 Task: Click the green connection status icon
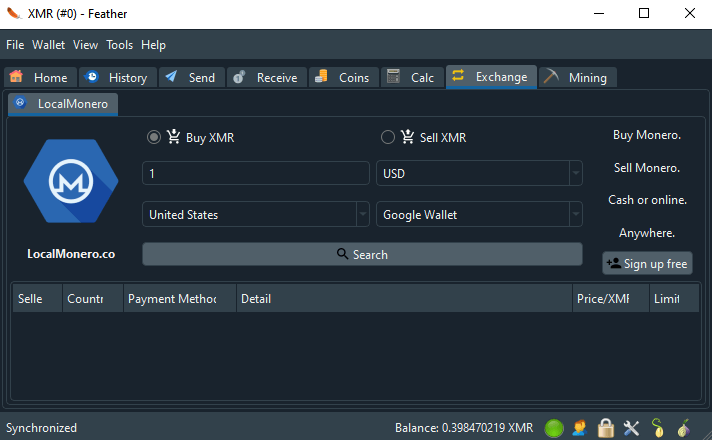point(554,428)
